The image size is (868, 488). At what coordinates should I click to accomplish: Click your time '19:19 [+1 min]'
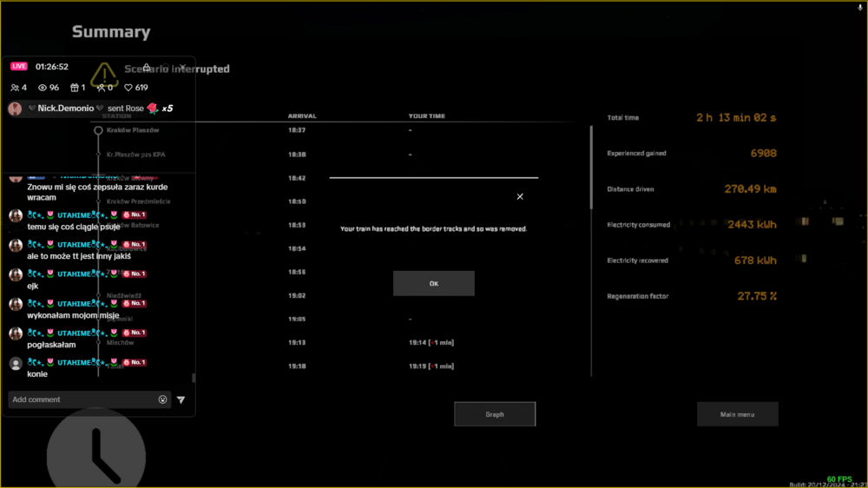click(431, 366)
